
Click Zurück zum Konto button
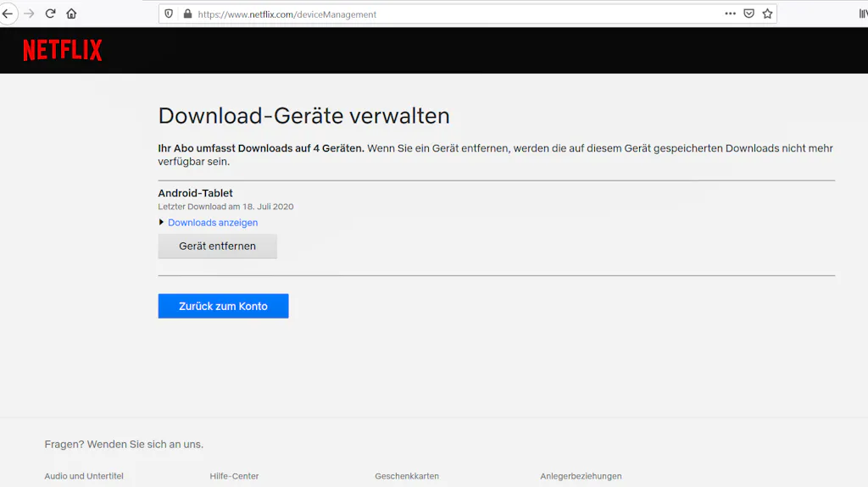[x=223, y=306]
